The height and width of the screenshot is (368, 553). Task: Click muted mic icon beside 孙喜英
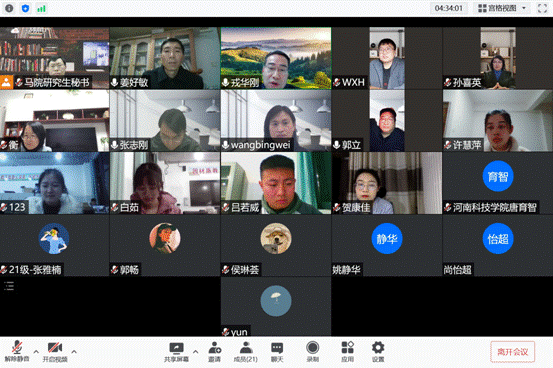[448, 83]
